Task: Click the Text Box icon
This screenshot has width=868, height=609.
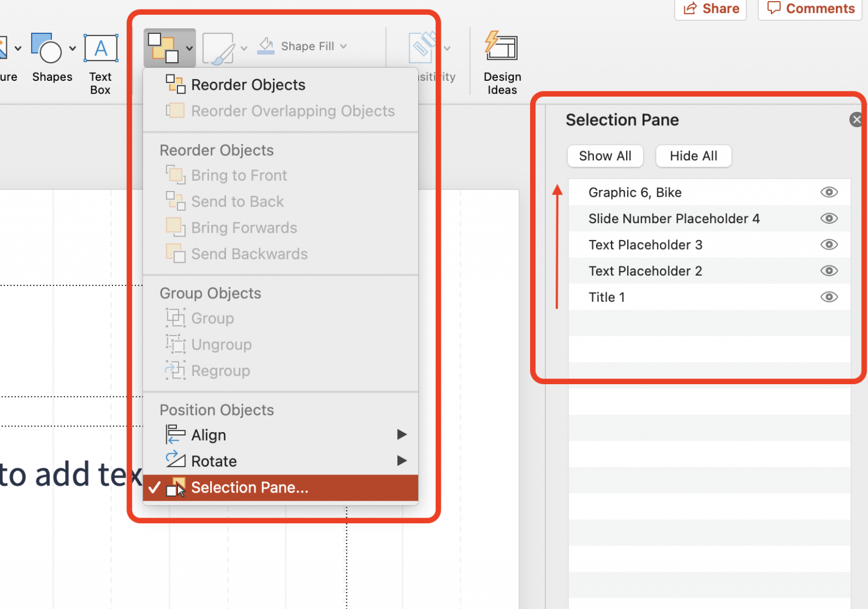Action: coord(101,48)
